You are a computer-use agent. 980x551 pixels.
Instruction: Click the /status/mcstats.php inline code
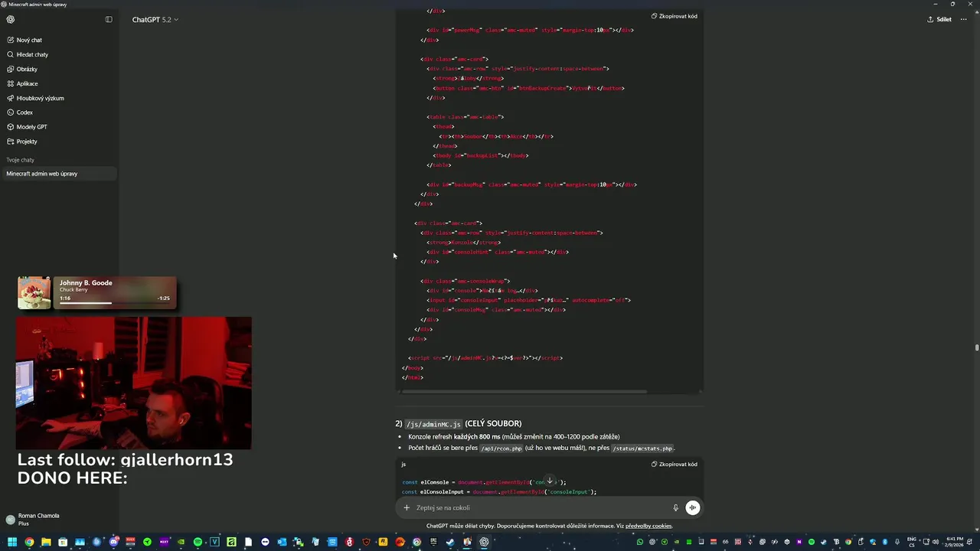(x=642, y=448)
